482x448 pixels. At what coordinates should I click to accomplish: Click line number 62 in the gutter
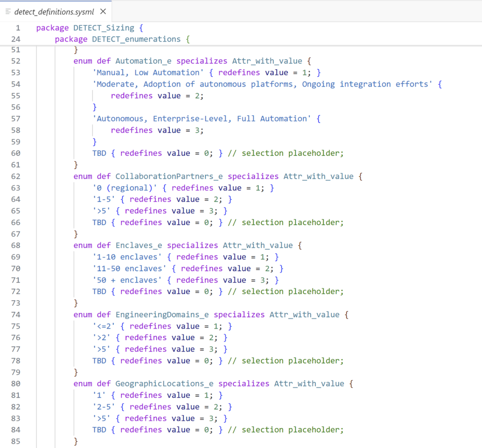16,176
